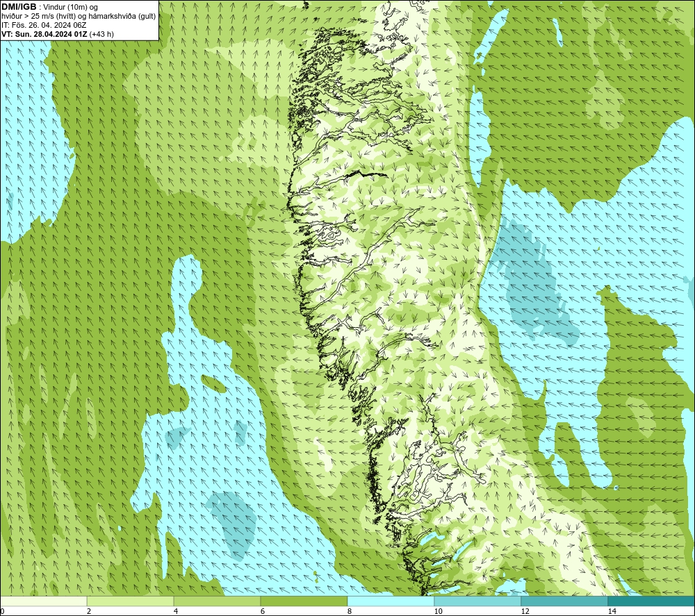This screenshot has height=616, width=695.
Task: Click the 'VT: Sun. 28.04.2024 01Z' line
Action: [x=44, y=34]
